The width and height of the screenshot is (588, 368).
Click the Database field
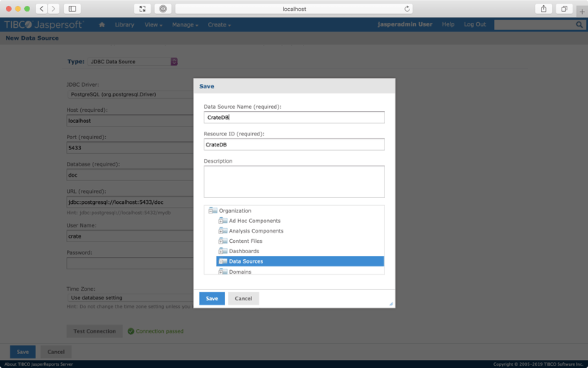pyautogui.click(x=130, y=175)
